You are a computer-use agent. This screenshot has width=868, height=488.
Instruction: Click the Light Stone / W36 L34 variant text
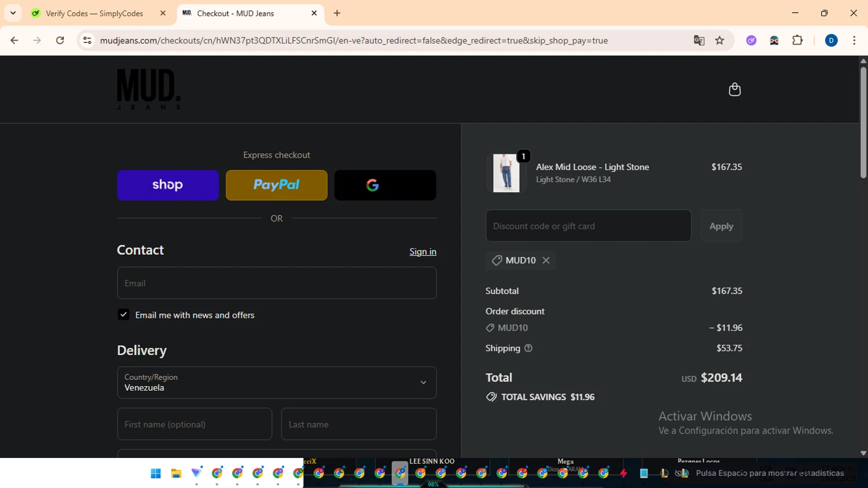point(573,179)
